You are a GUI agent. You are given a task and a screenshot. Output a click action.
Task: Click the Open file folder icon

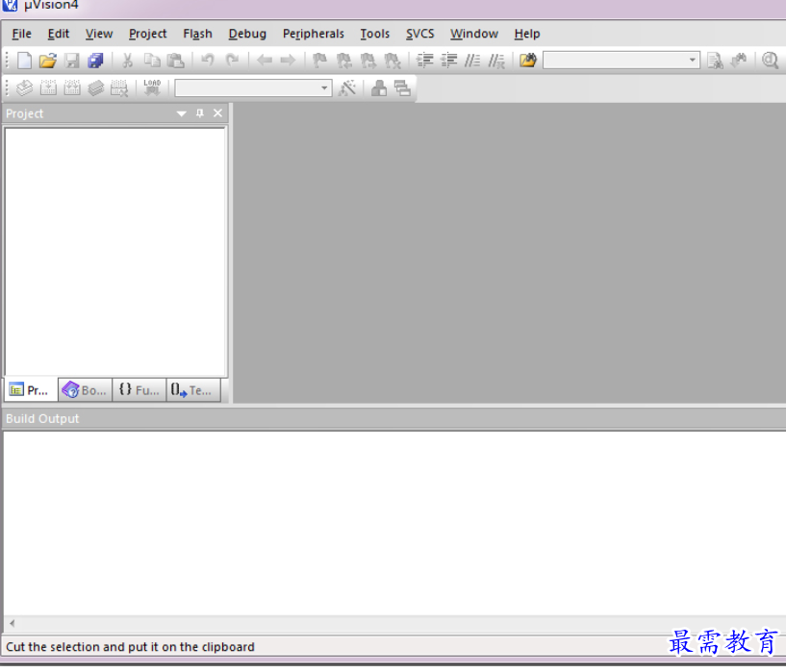click(47, 61)
